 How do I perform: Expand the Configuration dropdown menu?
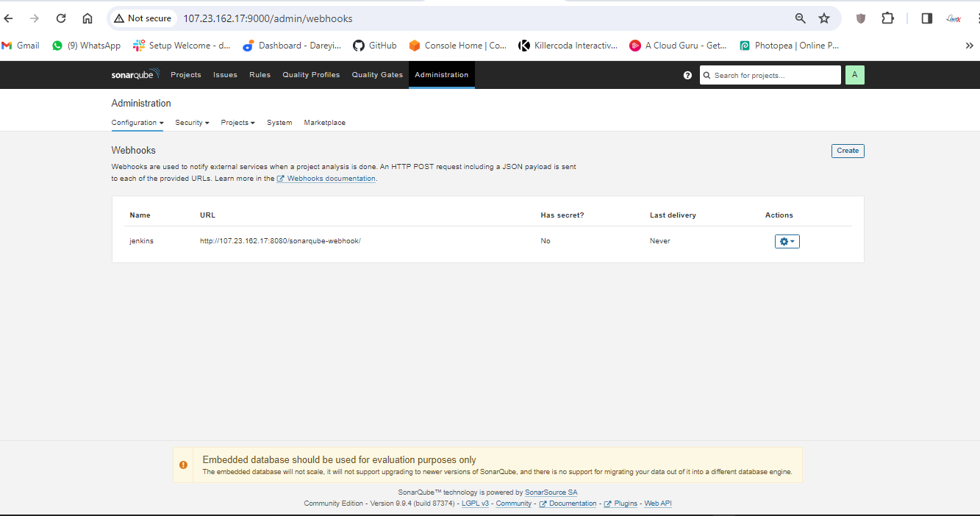tap(137, 123)
